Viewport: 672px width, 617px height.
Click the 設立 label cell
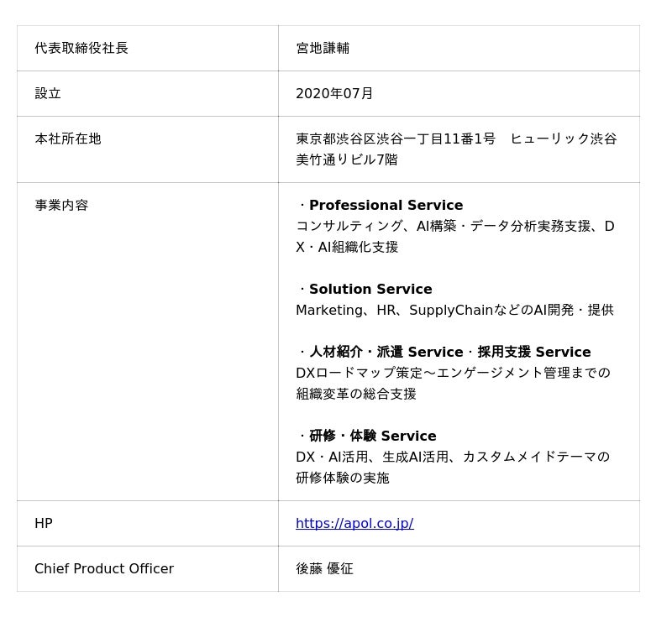tap(48, 94)
